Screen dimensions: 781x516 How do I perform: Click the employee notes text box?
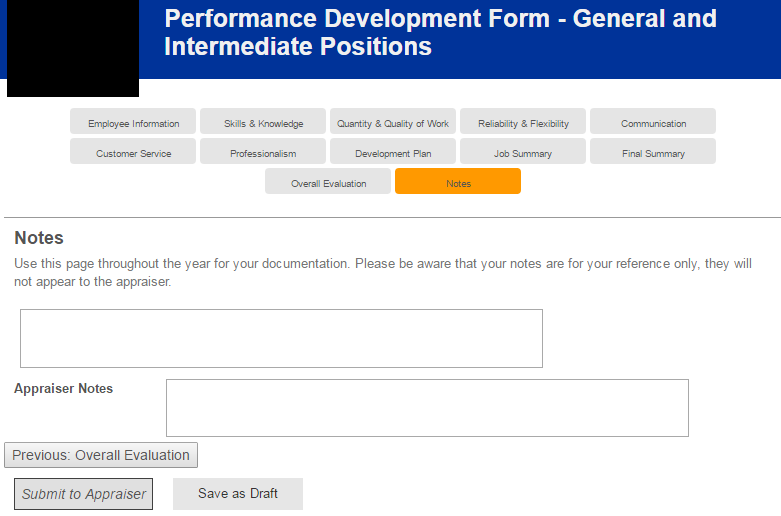281,338
